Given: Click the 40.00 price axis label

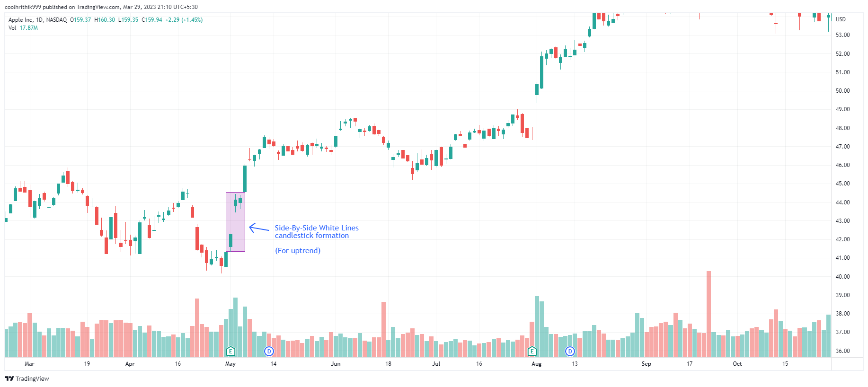Looking at the screenshot, I should pos(842,277).
